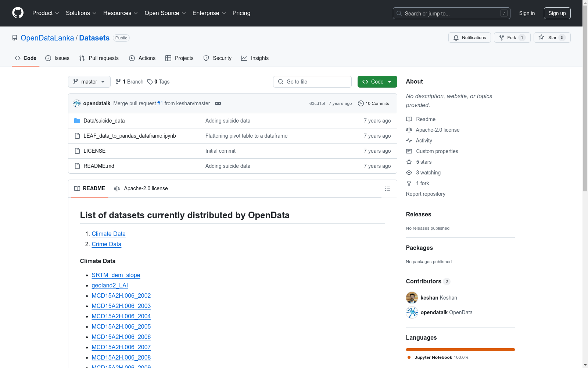View the 3 watching list

(423, 173)
